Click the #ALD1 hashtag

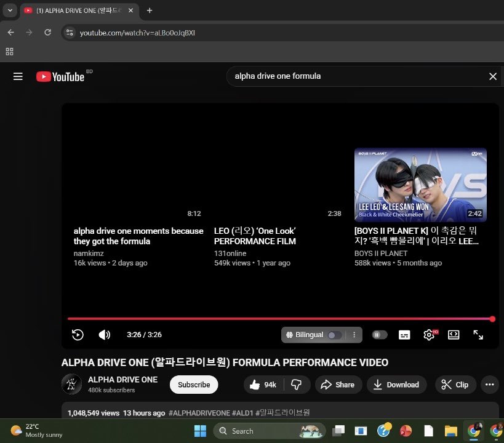[x=242, y=413]
